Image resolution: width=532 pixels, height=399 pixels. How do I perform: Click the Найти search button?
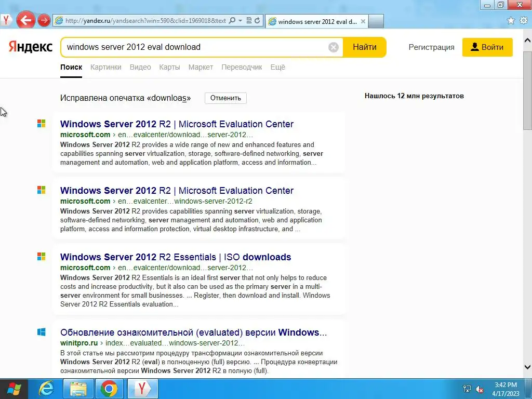364,47
